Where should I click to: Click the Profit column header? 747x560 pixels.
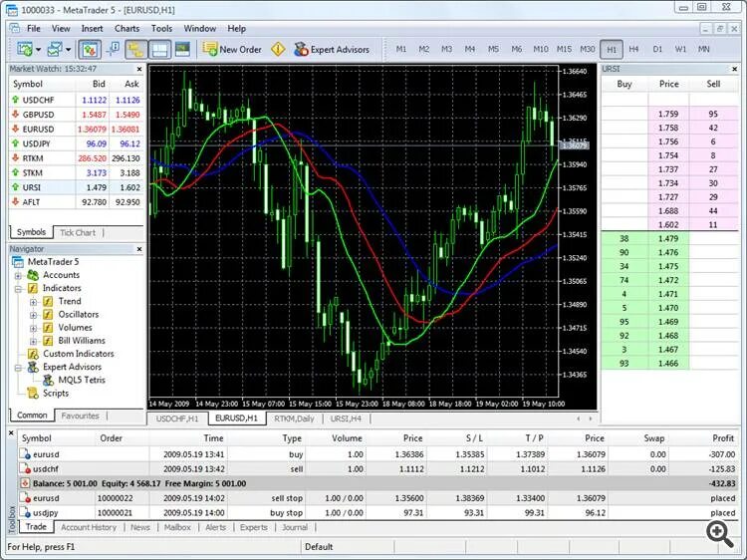tap(723, 438)
